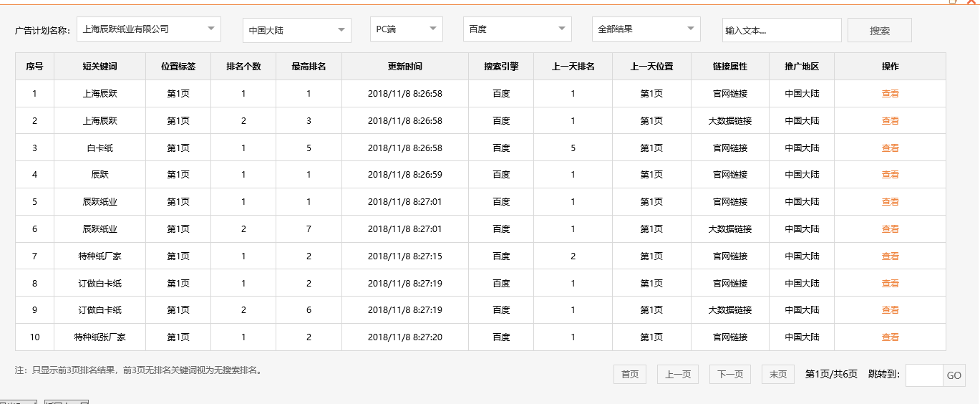Click the 操作 column header
The image size is (980, 404).
click(x=890, y=66)
